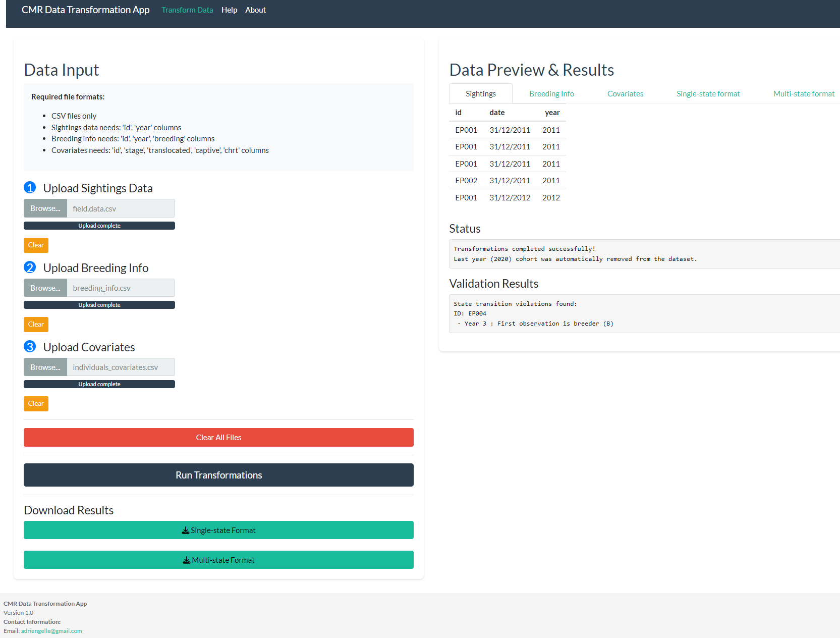
Task: Click the adriengelle@gmail.com email link
Action: point(51,631)
